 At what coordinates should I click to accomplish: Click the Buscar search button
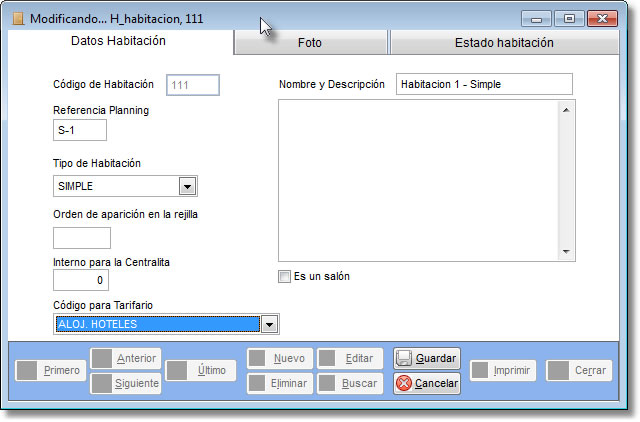tap(349, 383)
